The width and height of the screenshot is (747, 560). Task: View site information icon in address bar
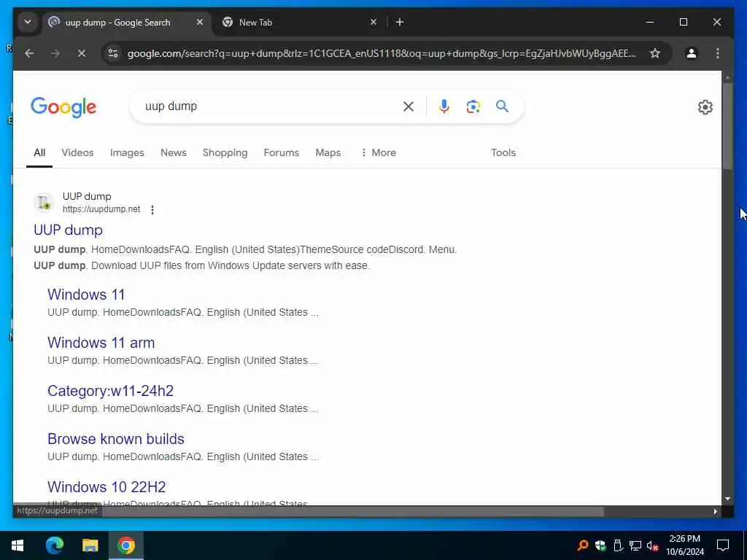tap(113, 53)
